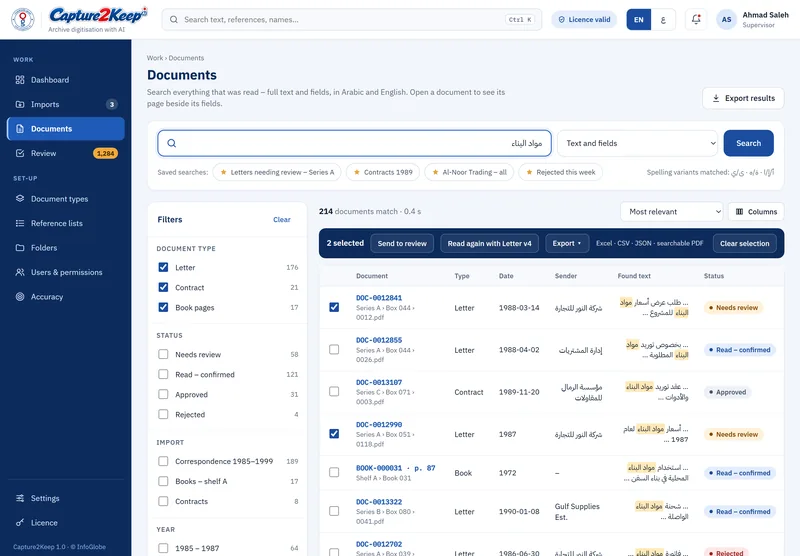This screenshot has height=556, width=800.
Task: Click the Settings sliders icon
Action: tap(20, 498)
